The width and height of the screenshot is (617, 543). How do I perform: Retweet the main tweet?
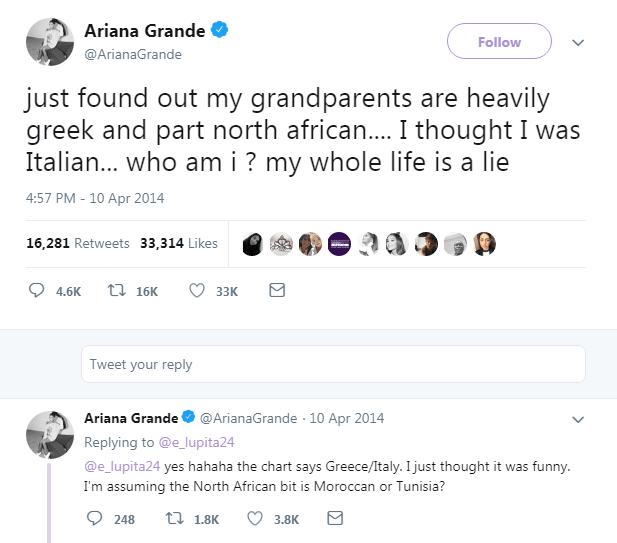point(116,291)
